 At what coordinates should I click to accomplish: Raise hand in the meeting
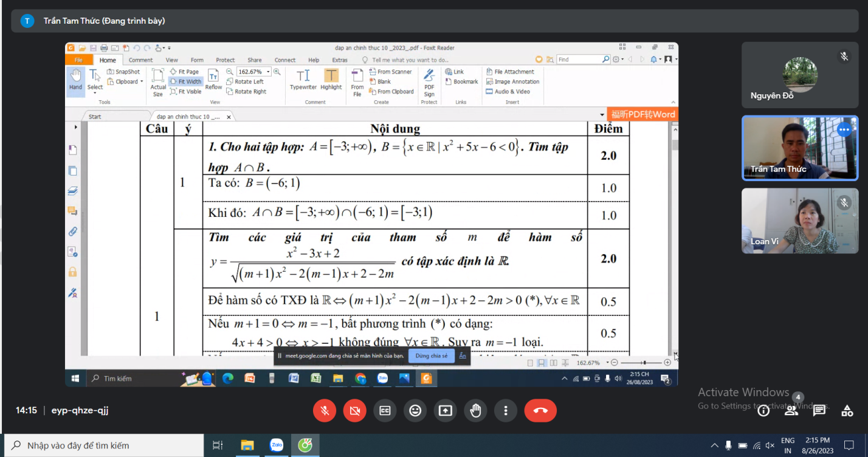tap(475, 411)
